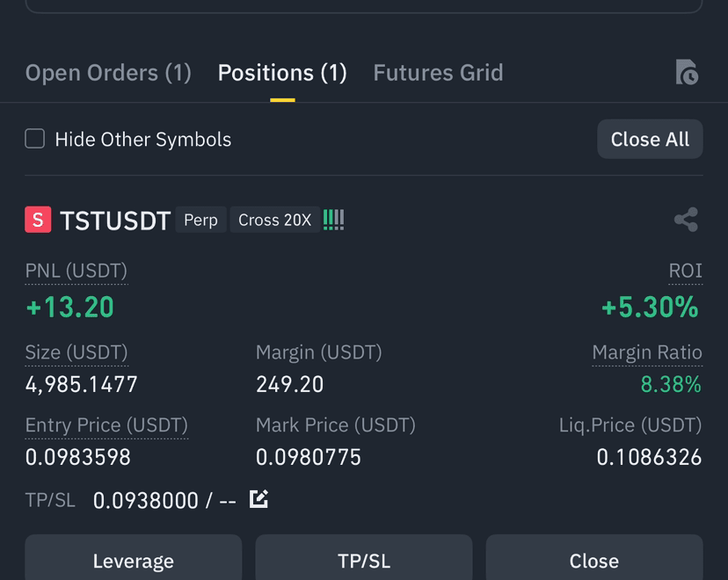Open Cross 20X margin mode selector
The width and height of the screenshot is (728, 580).
(275, 220)
